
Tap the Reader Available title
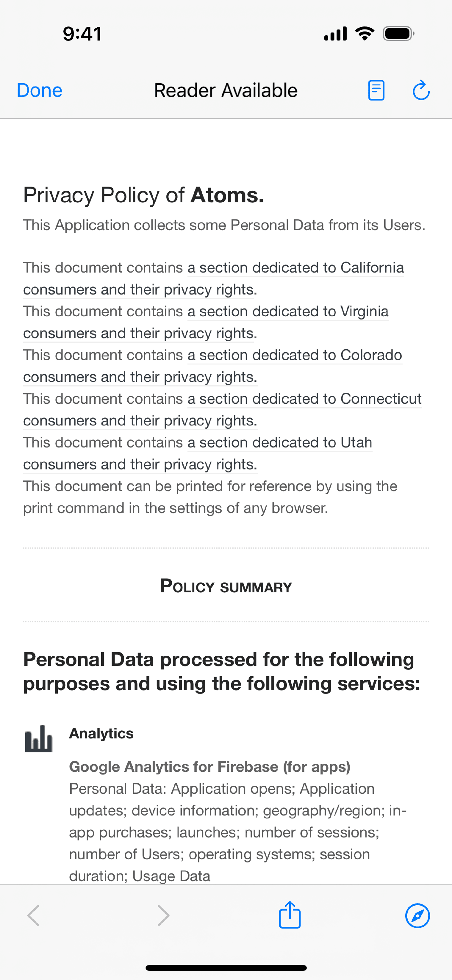(226, 91)
